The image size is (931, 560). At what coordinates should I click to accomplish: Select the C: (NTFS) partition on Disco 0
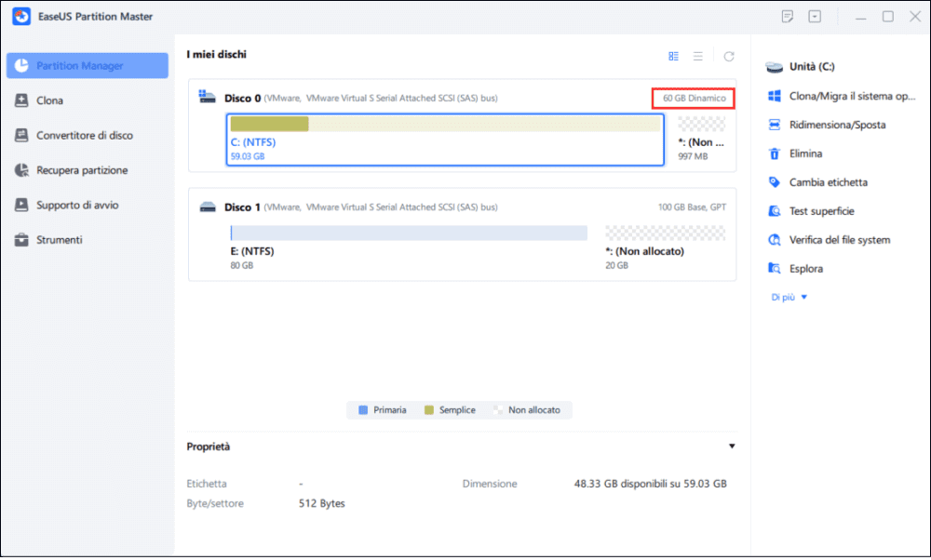pyautogui.click(x=445, y=140)
